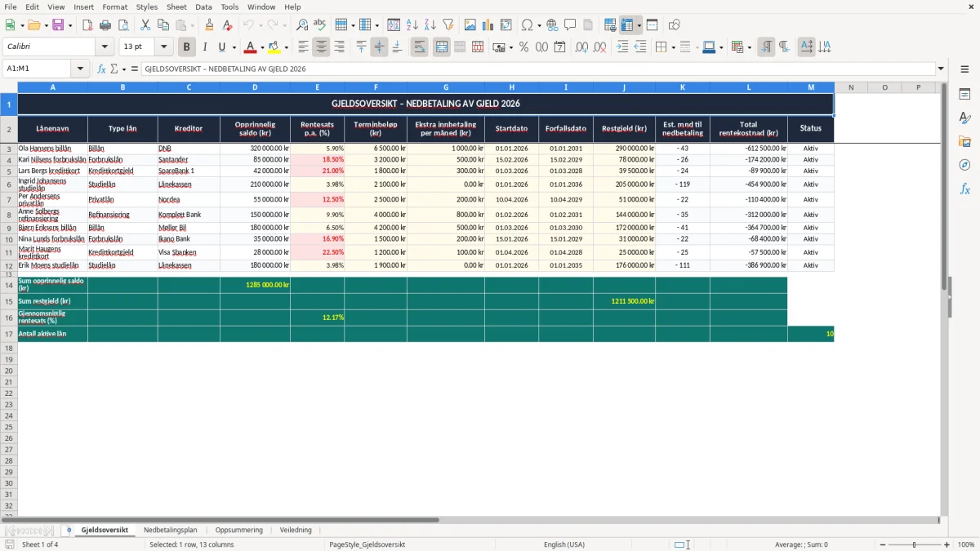Toggle freeze rows and columns
Image resolution: width=980 pixels, height=551 pixels.
[627, 25]
